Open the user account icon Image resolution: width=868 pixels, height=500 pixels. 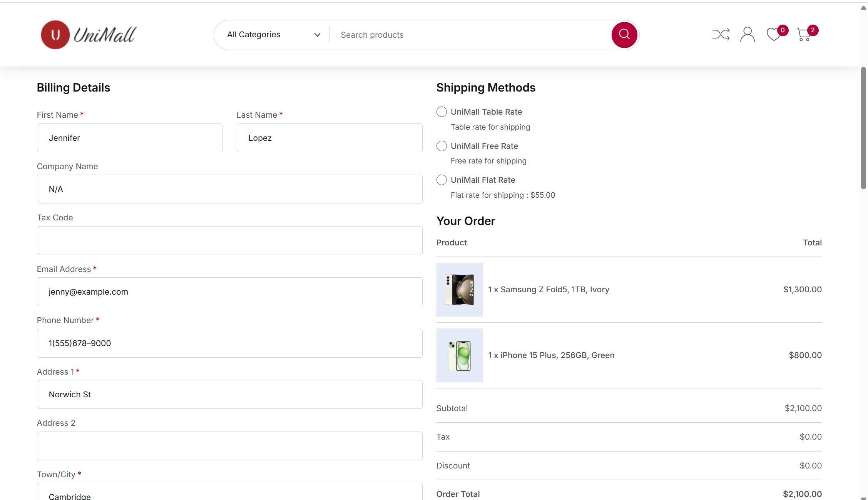point(747,35)
